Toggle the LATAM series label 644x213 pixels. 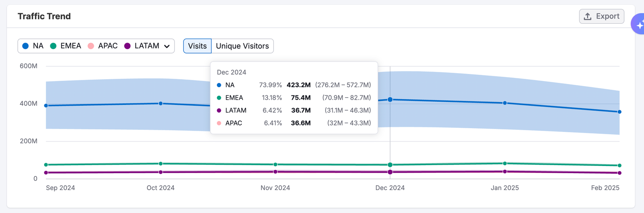147,46
